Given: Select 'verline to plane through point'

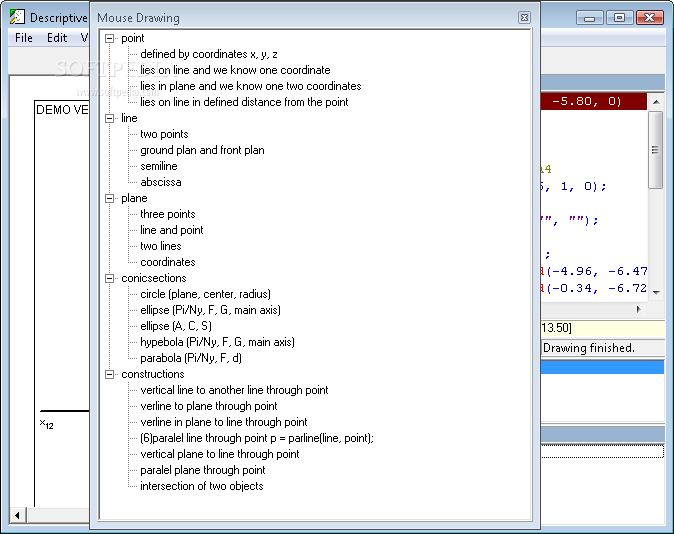Looking at the screenshot, I should click(x=208, y=406).
